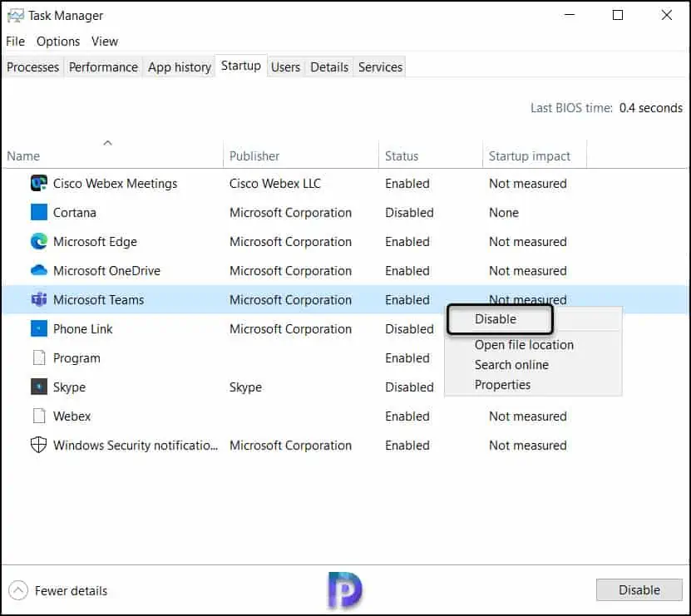Select the Webex name text

pyautogui.click(x=72, y=416)
